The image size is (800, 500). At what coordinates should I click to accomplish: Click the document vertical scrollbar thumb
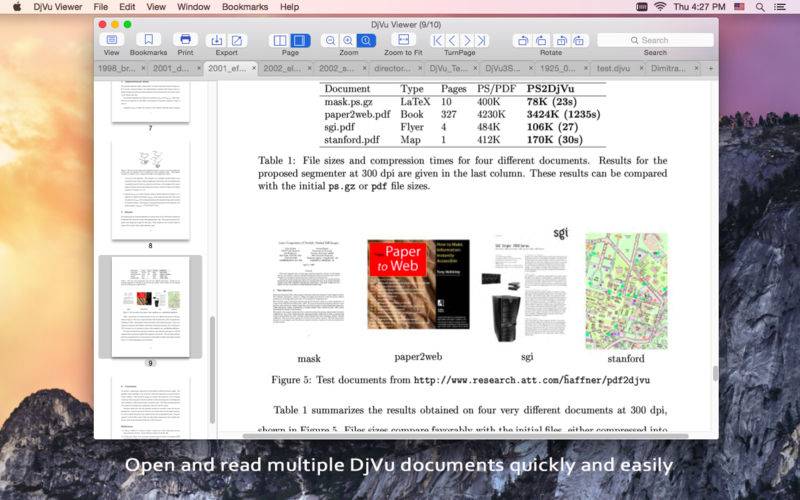coord(715,373)
